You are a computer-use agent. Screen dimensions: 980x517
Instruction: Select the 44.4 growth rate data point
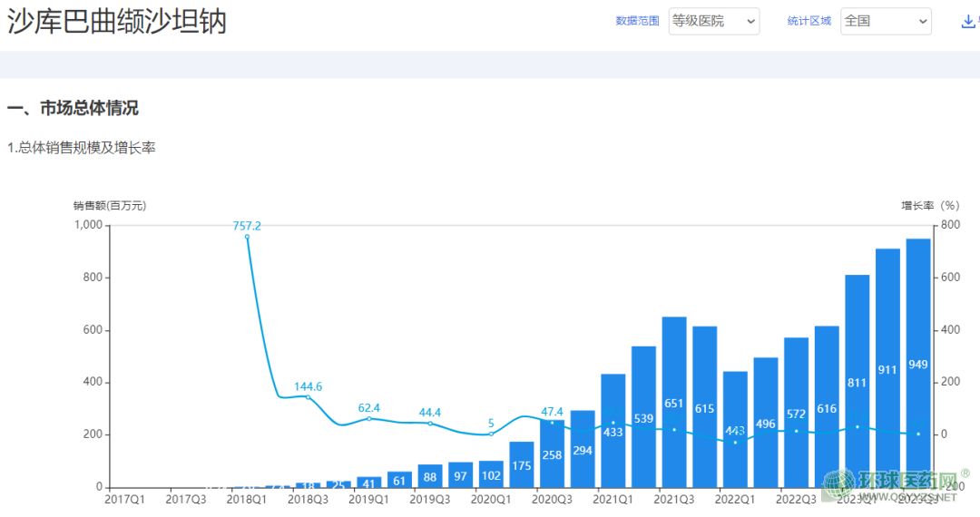tap(430, 424)
